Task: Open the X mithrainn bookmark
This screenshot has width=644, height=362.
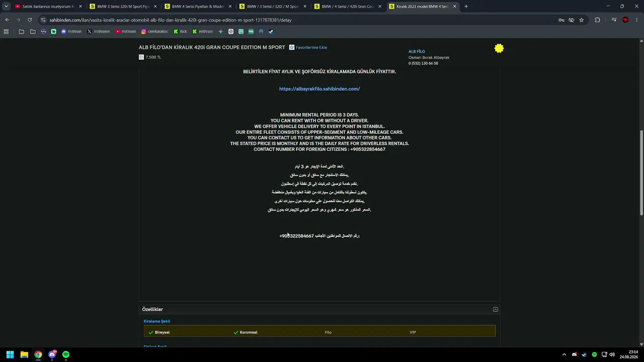Action: 98,31
